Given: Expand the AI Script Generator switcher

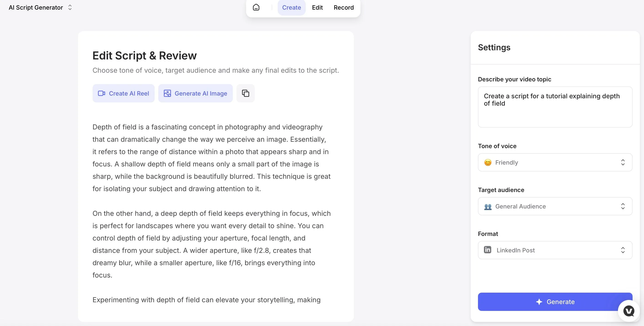Looking at the screenshot, I should tap(70, 8).
